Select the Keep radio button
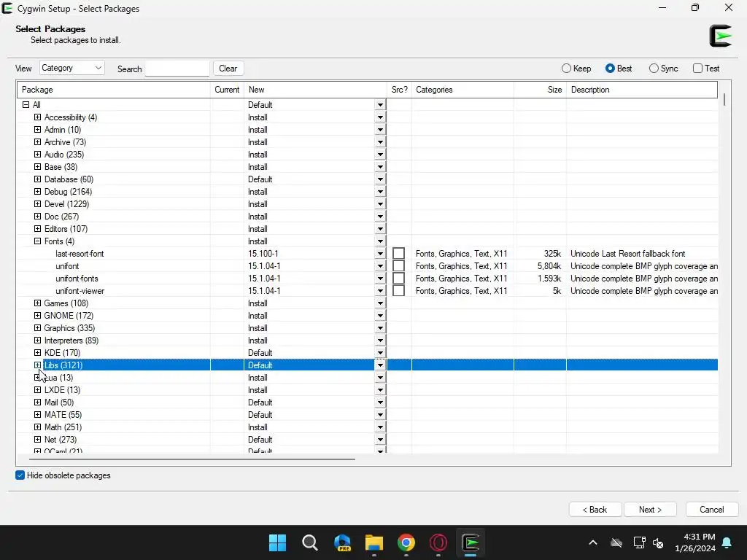This screenshot has width=747, height=560. click(x=566, y=68)
